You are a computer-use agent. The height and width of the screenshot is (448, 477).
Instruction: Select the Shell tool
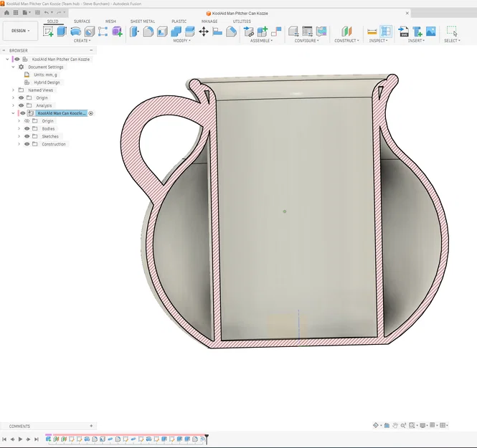coord(162,32)
